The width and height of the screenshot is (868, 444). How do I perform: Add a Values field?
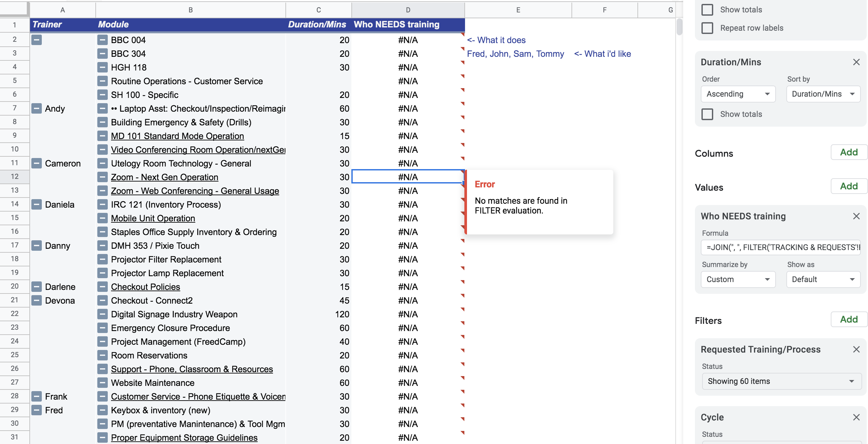coord(848,186)
